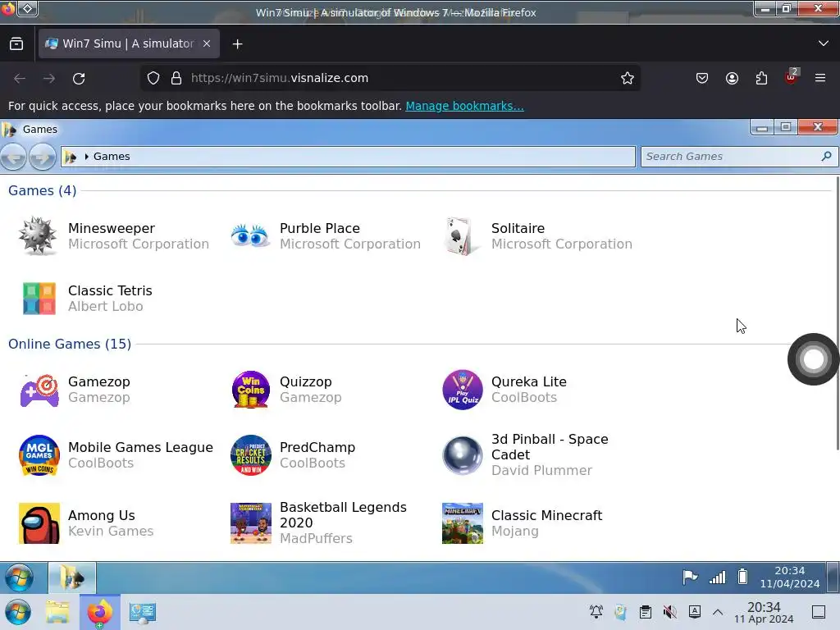Open the Among Us crewmate icon

[39, 523]
